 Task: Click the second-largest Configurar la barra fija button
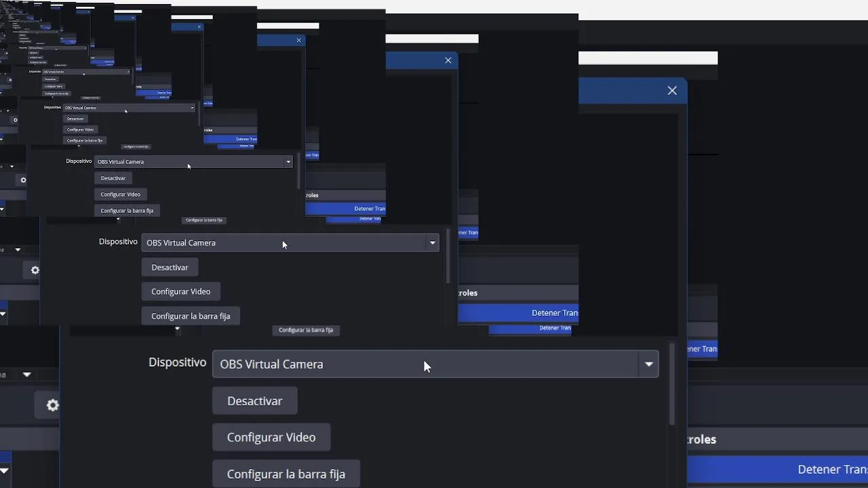[191, 316]
